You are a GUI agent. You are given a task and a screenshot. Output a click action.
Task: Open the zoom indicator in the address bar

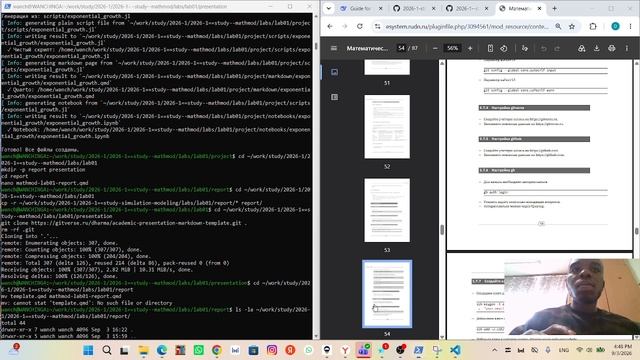click(x=558, y=26)
